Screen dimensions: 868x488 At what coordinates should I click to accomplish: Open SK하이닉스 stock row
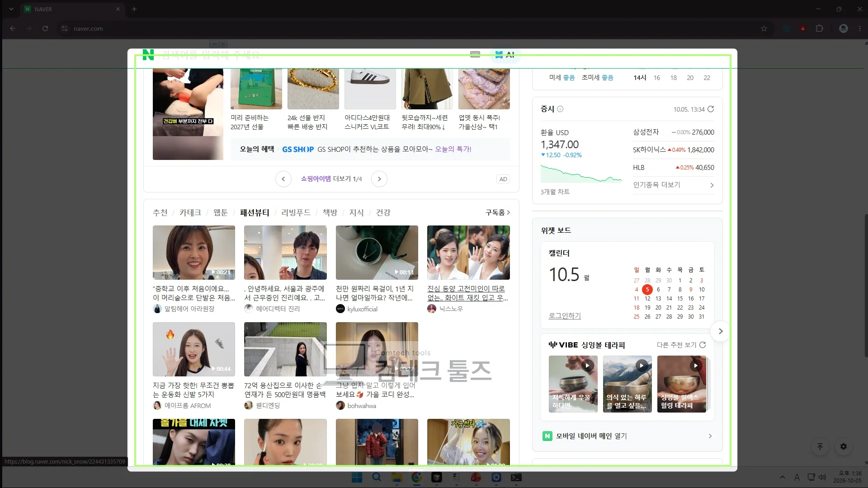(x=674, y=150)
